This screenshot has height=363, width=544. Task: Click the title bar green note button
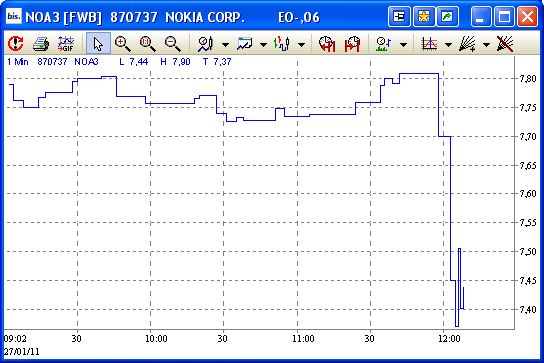[448, 16]
